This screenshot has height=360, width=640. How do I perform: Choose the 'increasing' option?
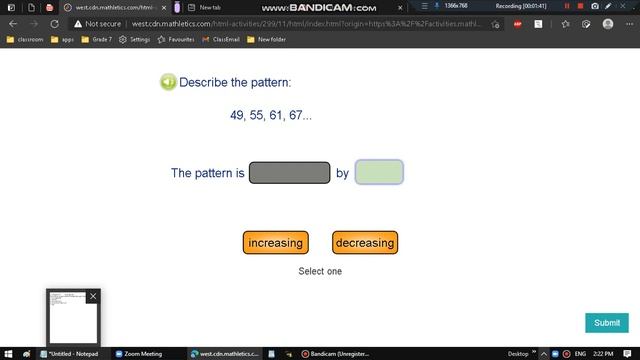(276, 243)
